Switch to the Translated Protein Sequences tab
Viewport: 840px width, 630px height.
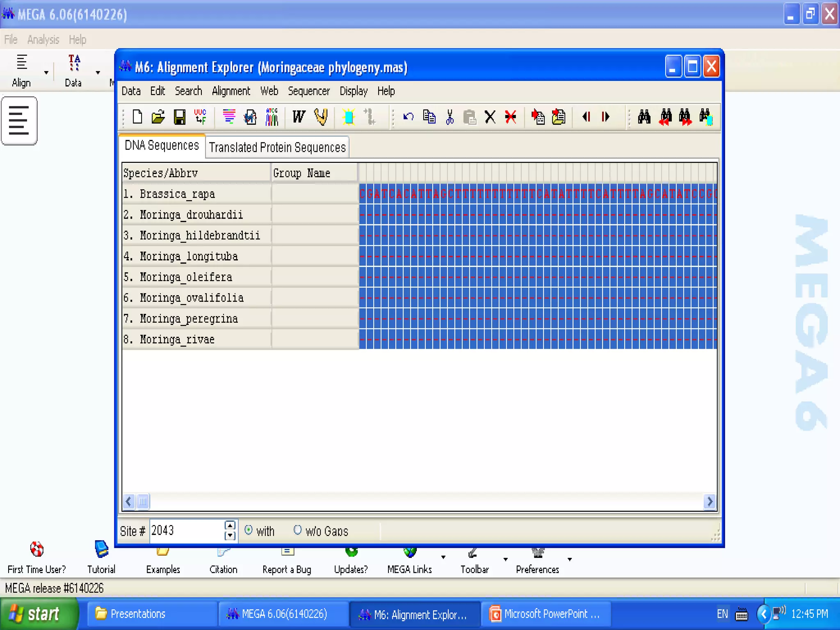tap(277, 147)
